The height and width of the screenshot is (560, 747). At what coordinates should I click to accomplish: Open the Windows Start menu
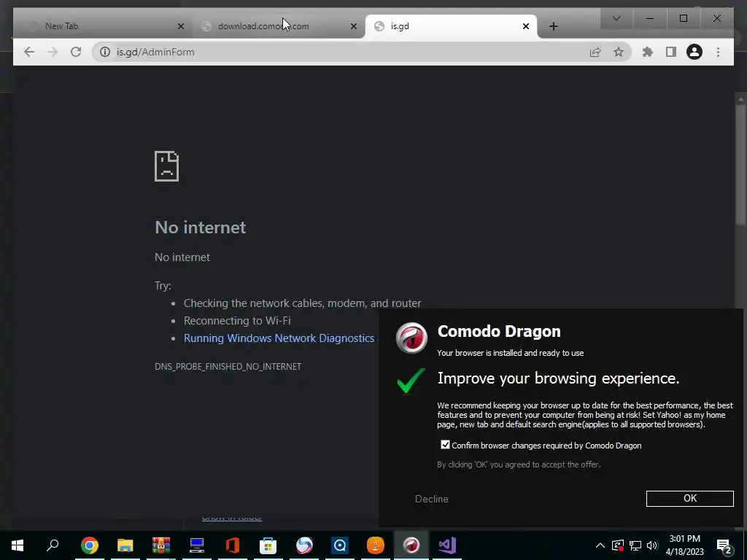(18, 545)
